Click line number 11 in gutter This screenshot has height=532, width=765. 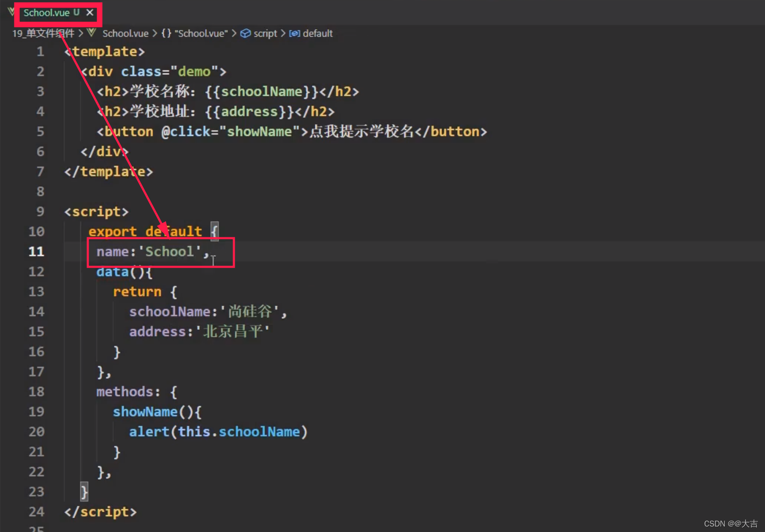point(36,252)
